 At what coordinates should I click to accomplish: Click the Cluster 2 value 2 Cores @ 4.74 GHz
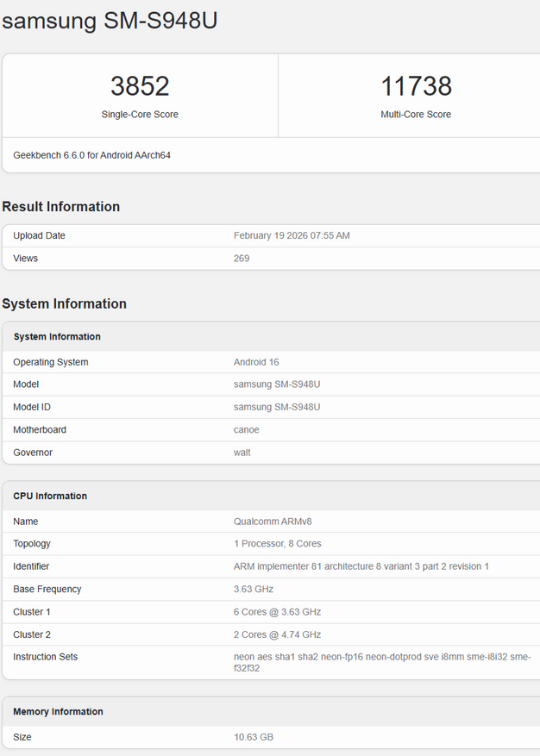277,634
